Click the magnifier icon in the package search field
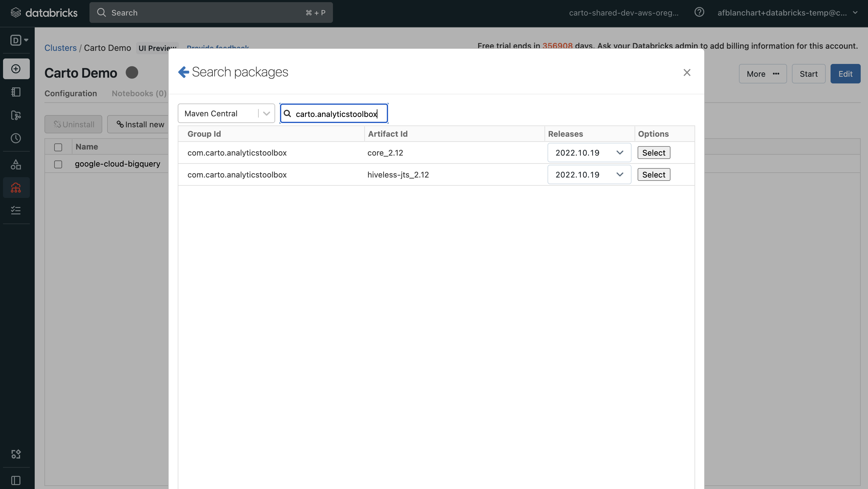 (287, 114)
